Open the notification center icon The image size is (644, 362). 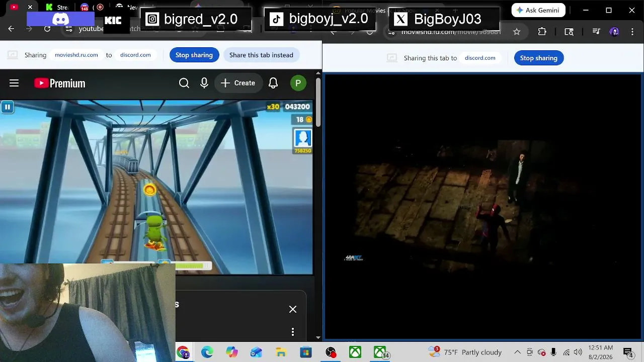coord(628,352)
